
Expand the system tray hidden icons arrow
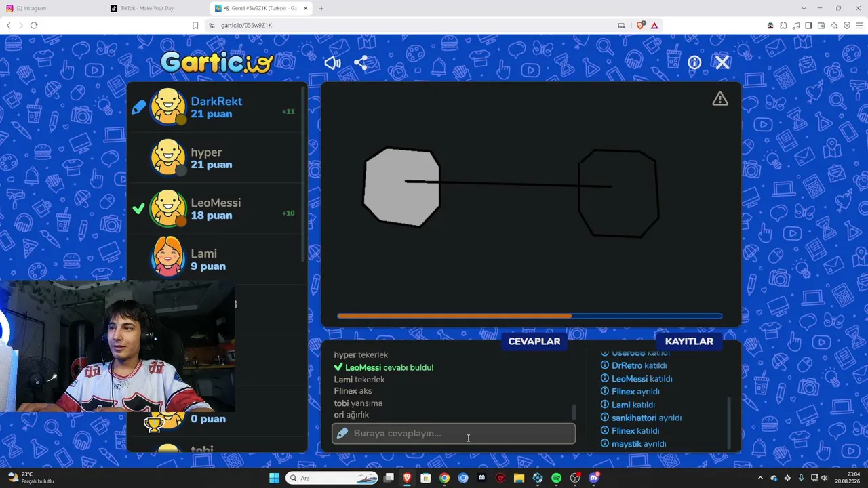point(760,478)
